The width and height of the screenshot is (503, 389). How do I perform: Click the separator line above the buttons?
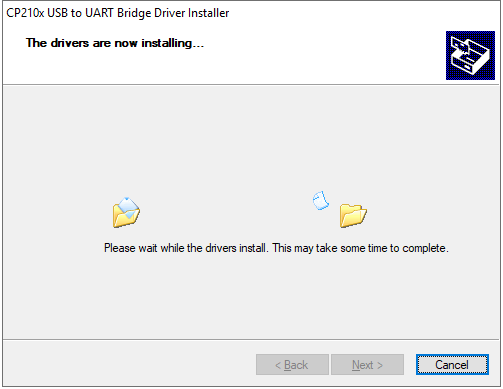tap(252, 340)
